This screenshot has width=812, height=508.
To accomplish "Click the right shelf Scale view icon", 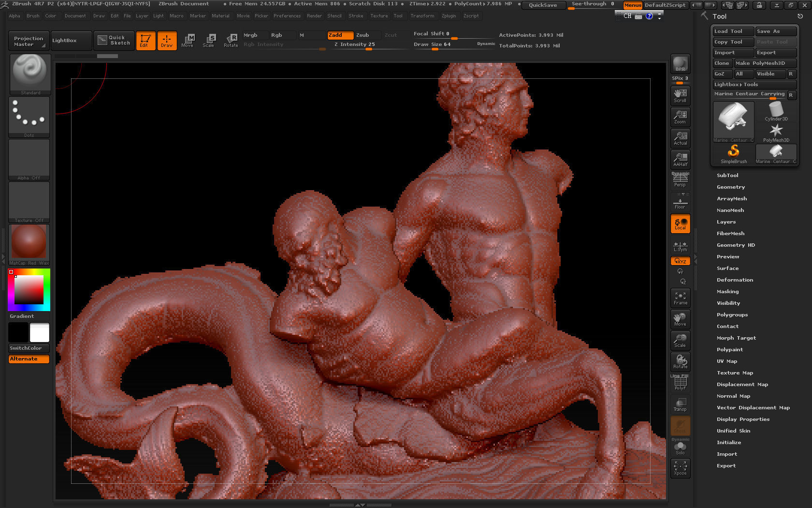I will click(x=680, y=341).
